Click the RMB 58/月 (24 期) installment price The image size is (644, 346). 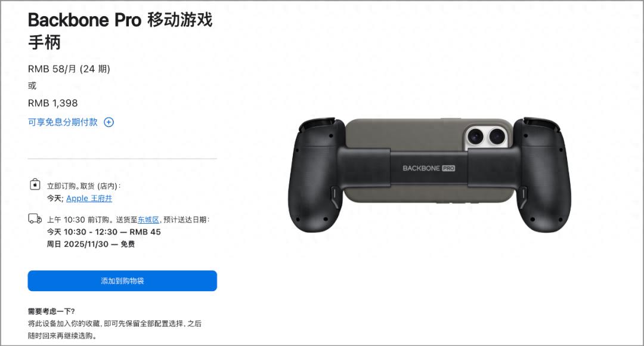tap(69, 69)
